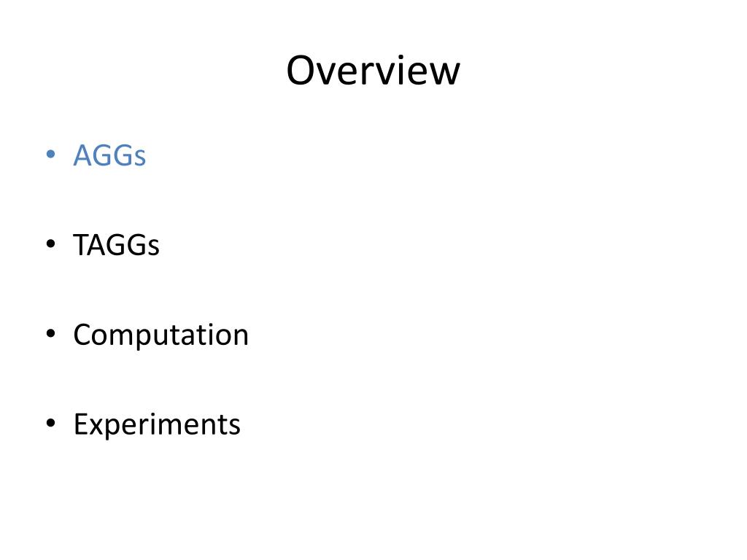Image resolution: width=747 pixels, height=560 pixels.
Task: Click the capital A starting AGGs
Action: pos(83,155)
